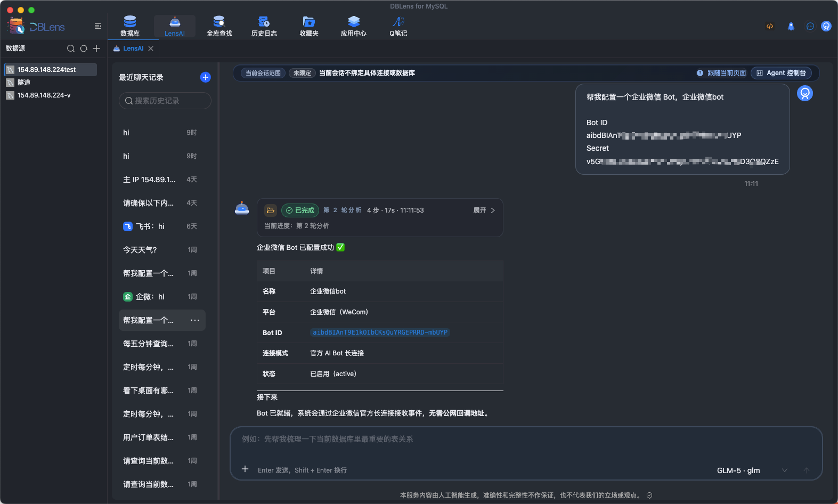The image size is (838, 504).
Task: Open the chat bubble icon in the top right
Action: (x=810, y=26)
